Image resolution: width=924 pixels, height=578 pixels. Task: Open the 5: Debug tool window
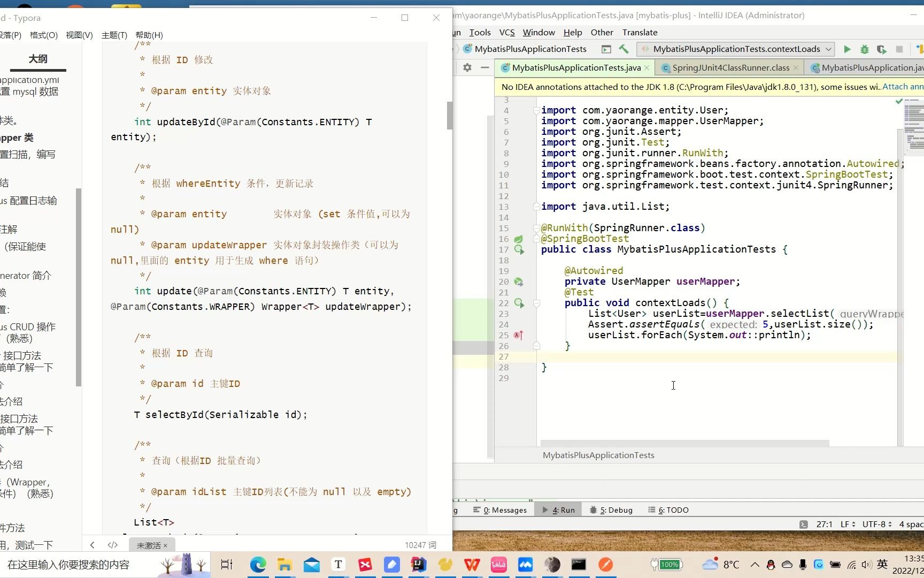click(611, 510)
